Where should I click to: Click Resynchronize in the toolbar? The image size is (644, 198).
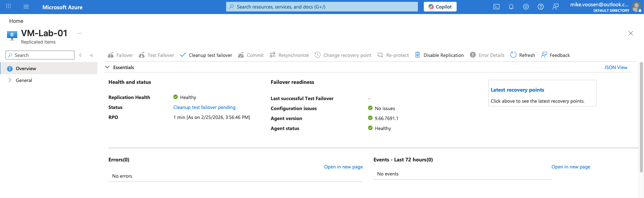coord(289,55)
